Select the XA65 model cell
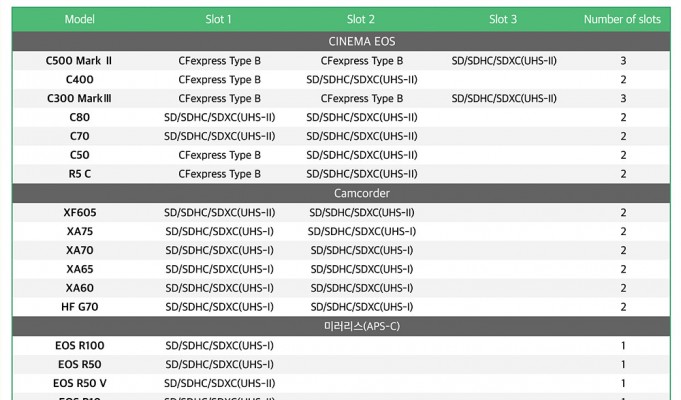Image resolution: width=681 pixels, height=400 pixels. click(79, 269)
